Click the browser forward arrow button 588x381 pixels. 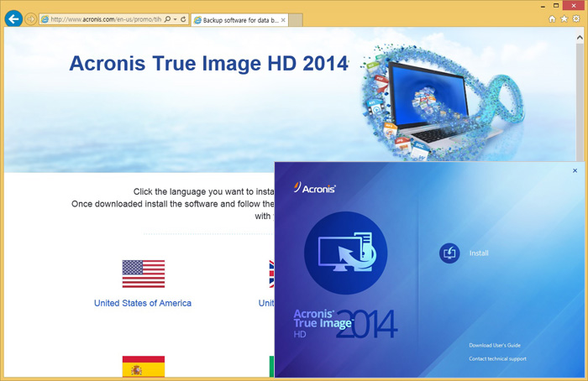31,19
